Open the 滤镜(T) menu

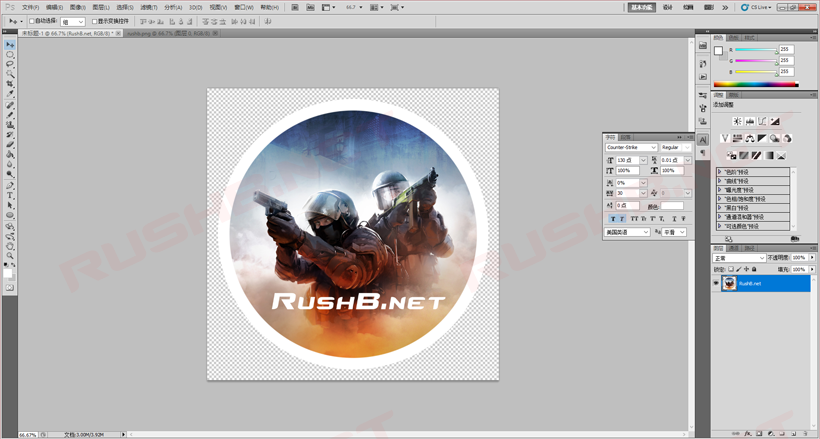tap(149, 7)
